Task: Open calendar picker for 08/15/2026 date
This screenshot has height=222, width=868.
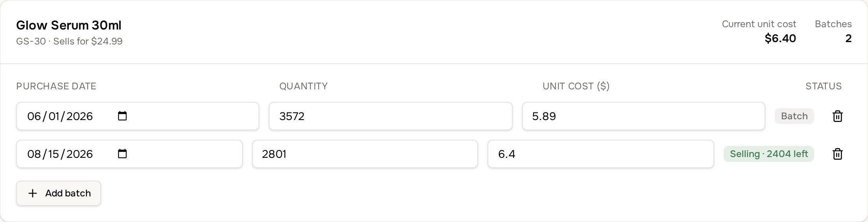Action: click(122, 154)
